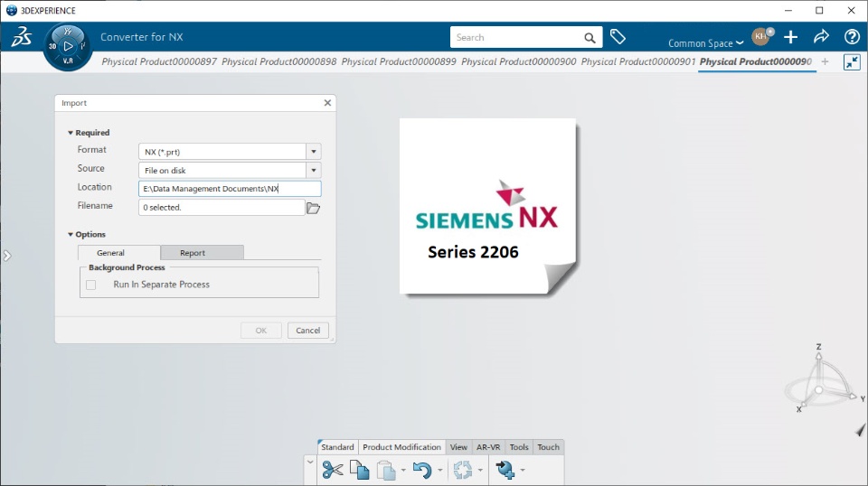Click the OK button

261,331
